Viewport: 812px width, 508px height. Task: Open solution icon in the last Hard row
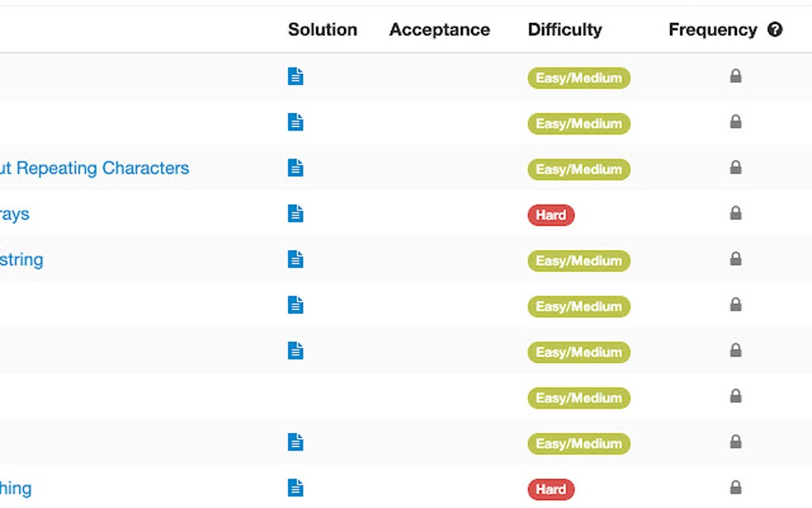pos(295,488)
